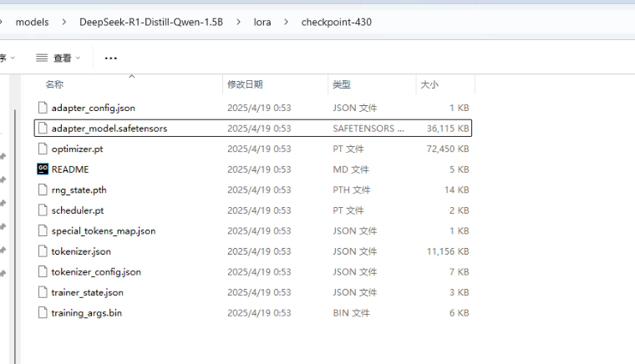Select file name README
Viewport: 635px width, 364px height.
click(x=70, y=169)
